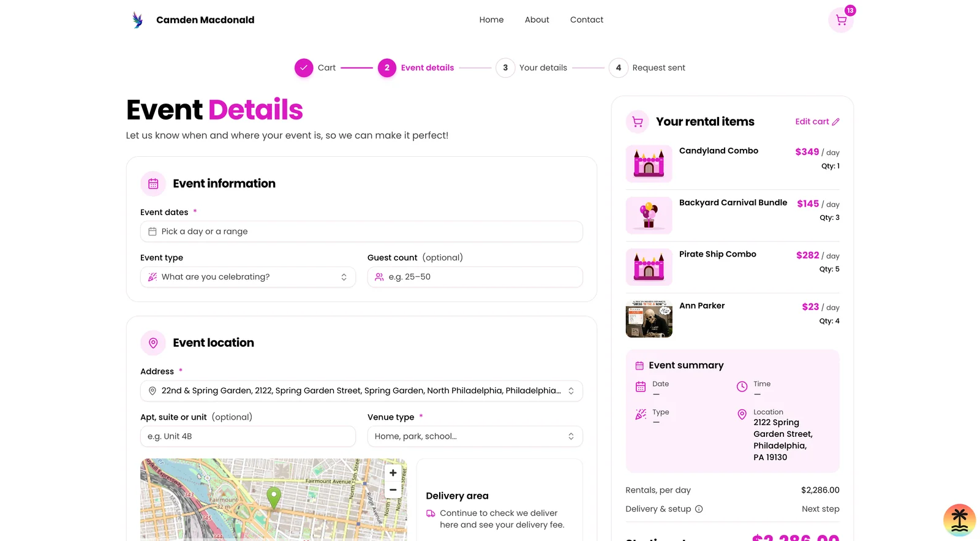
Task: Zoom in on the map with plus button
Action: click(x=393, y=473)
